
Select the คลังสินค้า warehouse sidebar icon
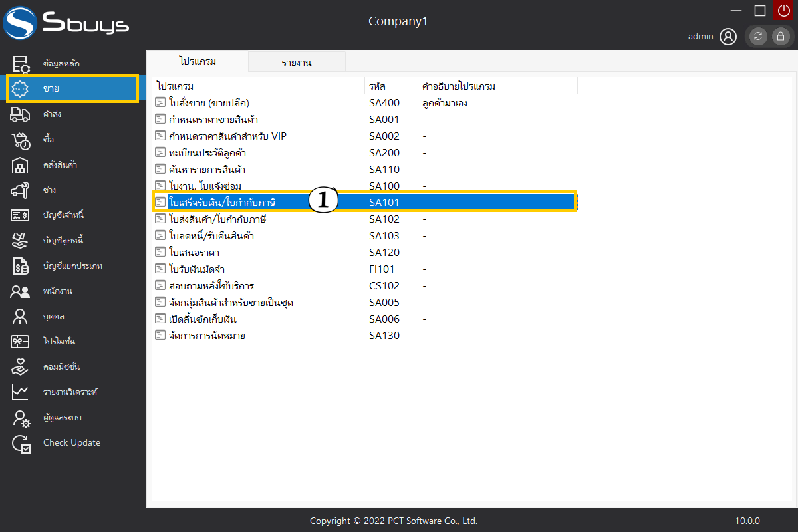tap(21, 165)
